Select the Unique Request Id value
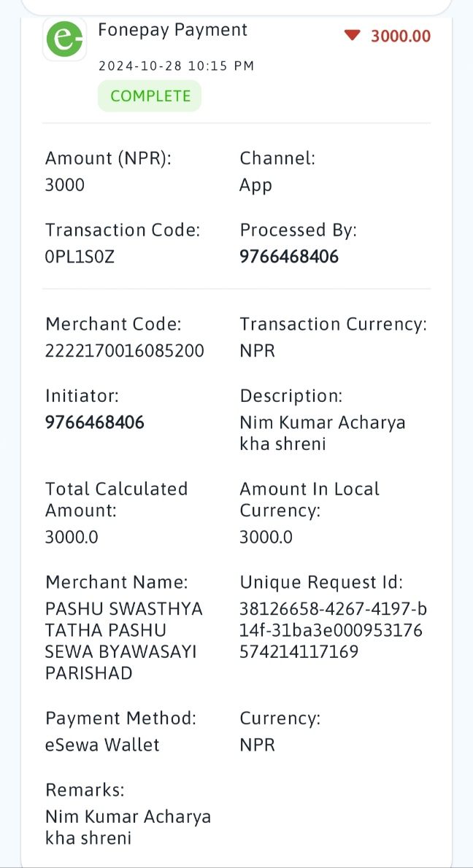The height and width of the screenshot is (868, 473). [x=333, y=630]
